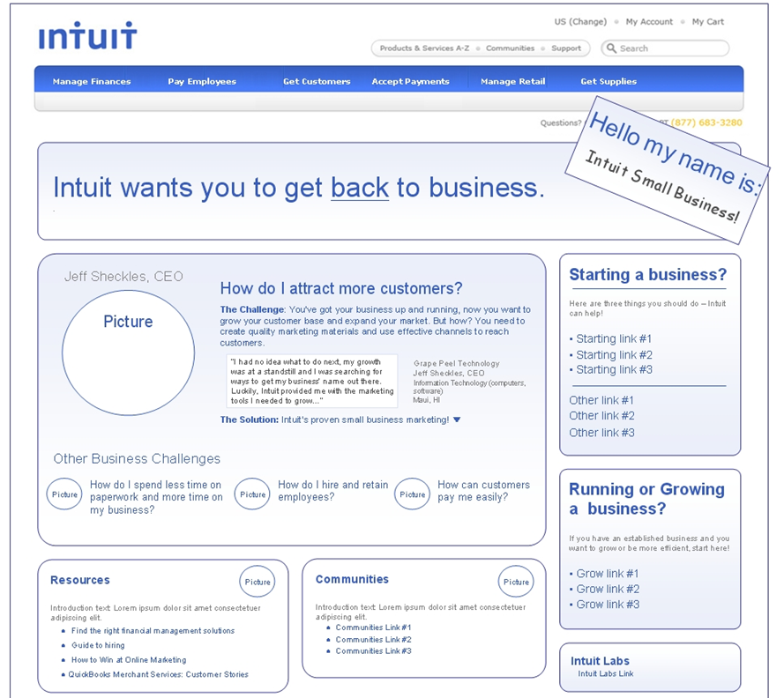
Task: Click picture icon beside hire employees challenge
Action: [x=252, y=494]
